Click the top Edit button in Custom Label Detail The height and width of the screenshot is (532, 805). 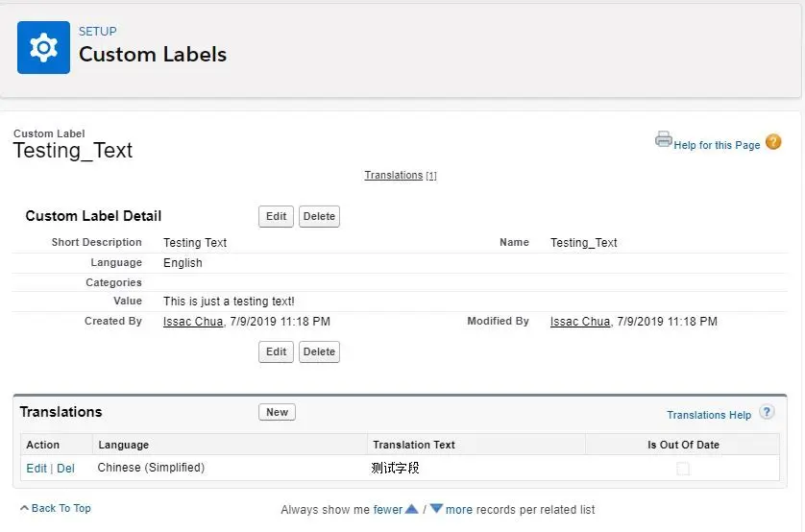coord(277,216)
